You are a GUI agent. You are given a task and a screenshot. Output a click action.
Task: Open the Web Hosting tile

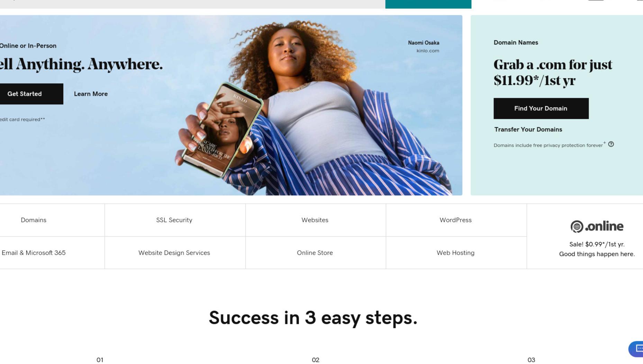(x=456, y=253)
